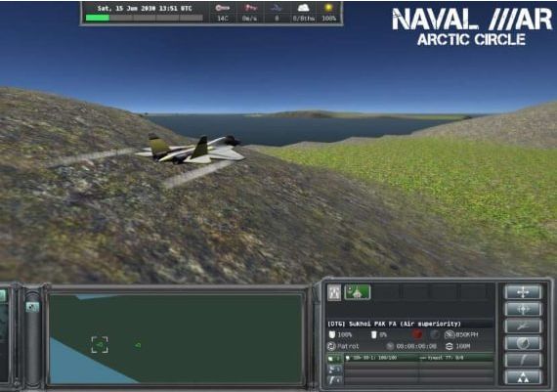Click the unbracketed green aircraft marker on minimap
This screenshot has height=392, width=557.
[138, 345]
